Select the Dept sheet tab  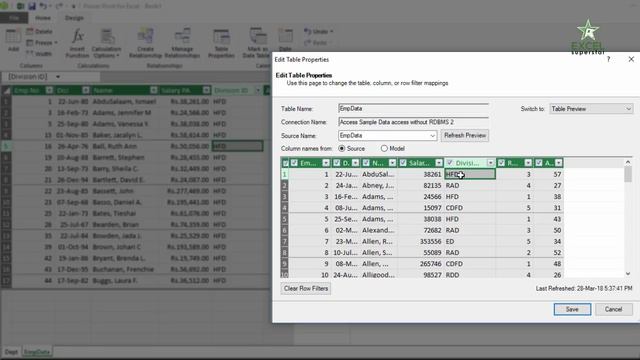pos(11,352)
